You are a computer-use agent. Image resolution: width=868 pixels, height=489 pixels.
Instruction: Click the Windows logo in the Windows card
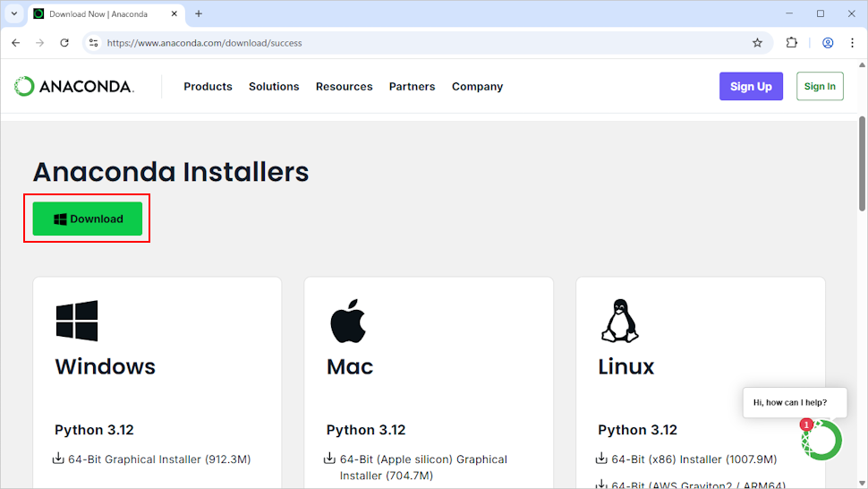click(77, 321)
